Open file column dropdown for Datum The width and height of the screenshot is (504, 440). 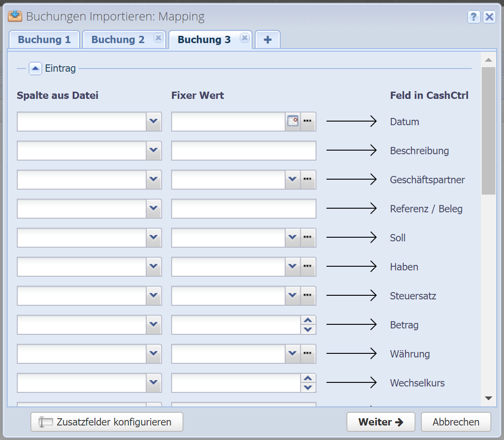[153, 122]
